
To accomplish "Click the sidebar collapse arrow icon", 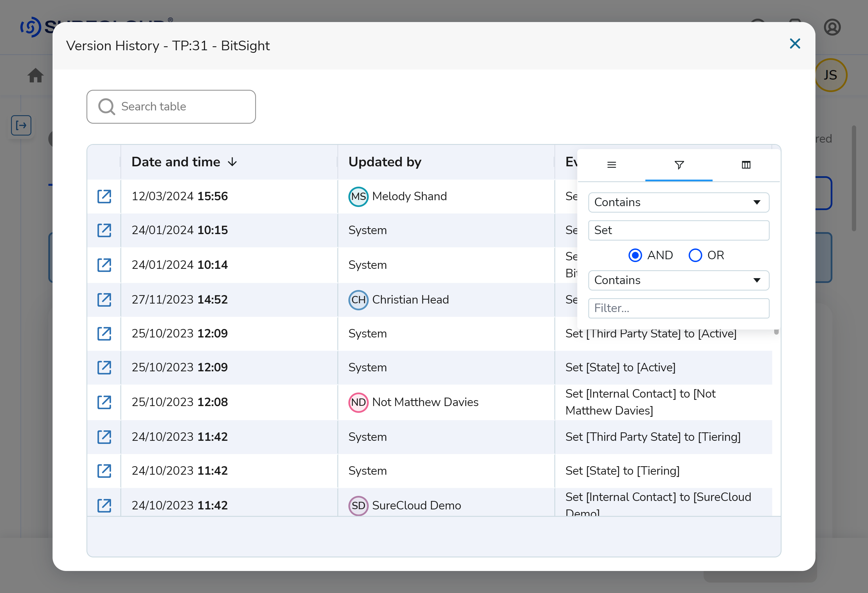I will pyautogui.click(x=21, y=126).
